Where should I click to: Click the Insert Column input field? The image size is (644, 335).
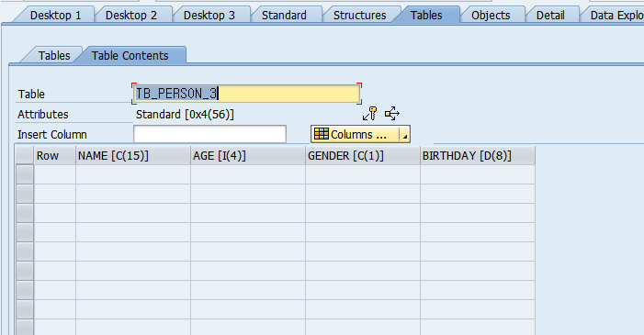[209, 134]
